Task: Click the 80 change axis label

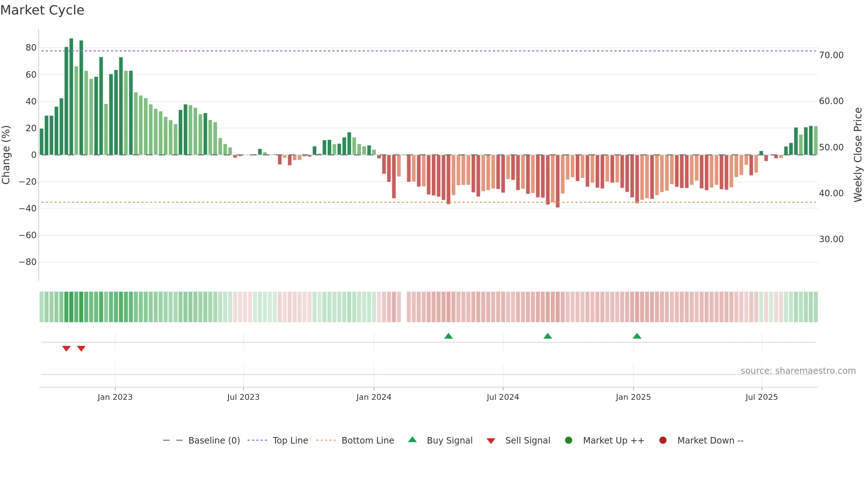Action: click(x=31, y=48)
